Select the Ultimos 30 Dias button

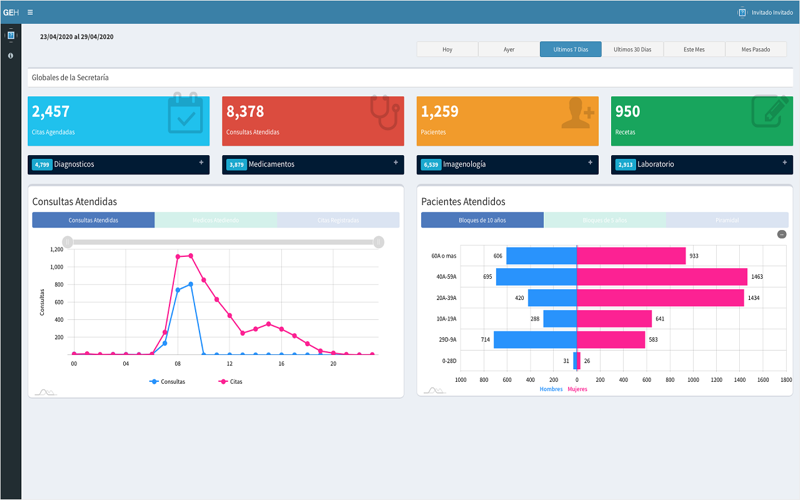pos(632,49)
